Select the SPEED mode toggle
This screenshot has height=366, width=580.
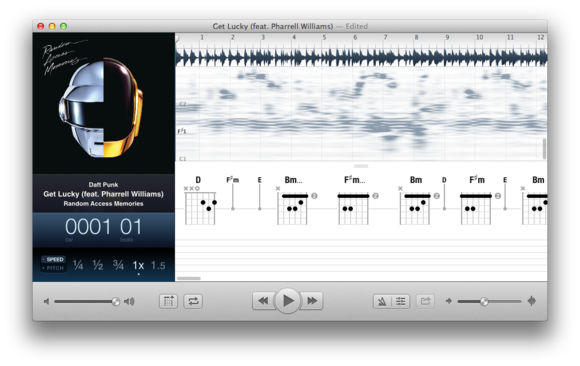pyautogui.click(x=53, y=259)
